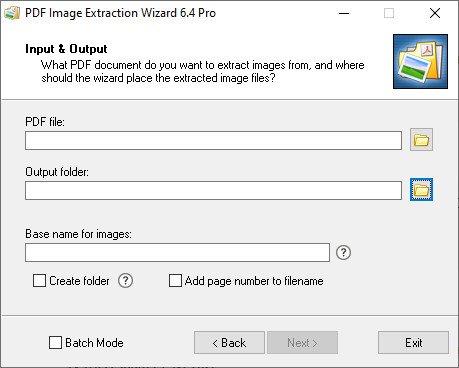
Task: Click the 'PDF file:' label
Action: [45, 122]
